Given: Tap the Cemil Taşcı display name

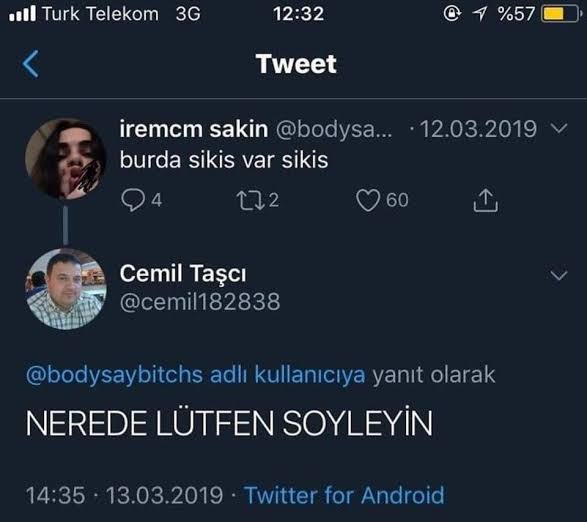Looking at the screenshot, I should [x=183, y=273].
